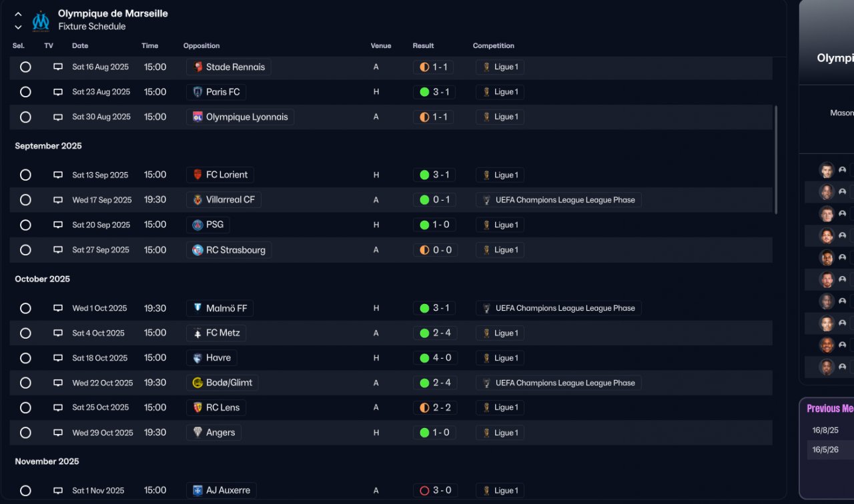
Task: Open UEFA Champions League link for Villarreal match
Action: click(x=564, y=200)
